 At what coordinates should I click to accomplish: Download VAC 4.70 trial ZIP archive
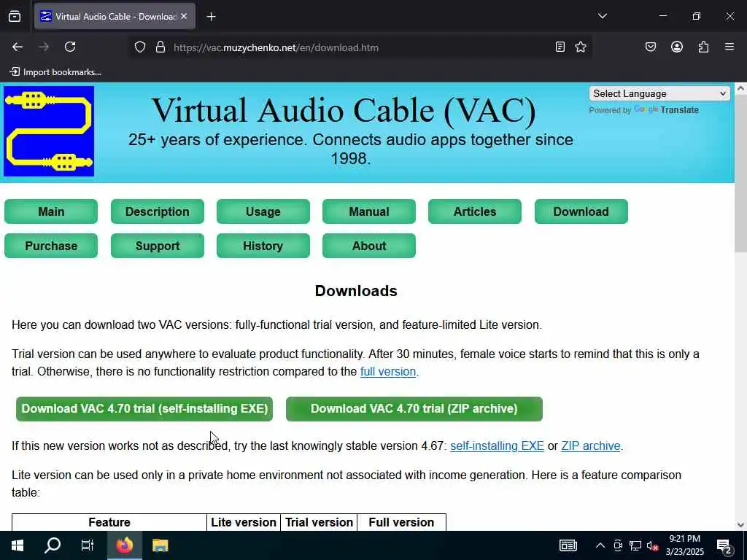click(x=414, y=409)
